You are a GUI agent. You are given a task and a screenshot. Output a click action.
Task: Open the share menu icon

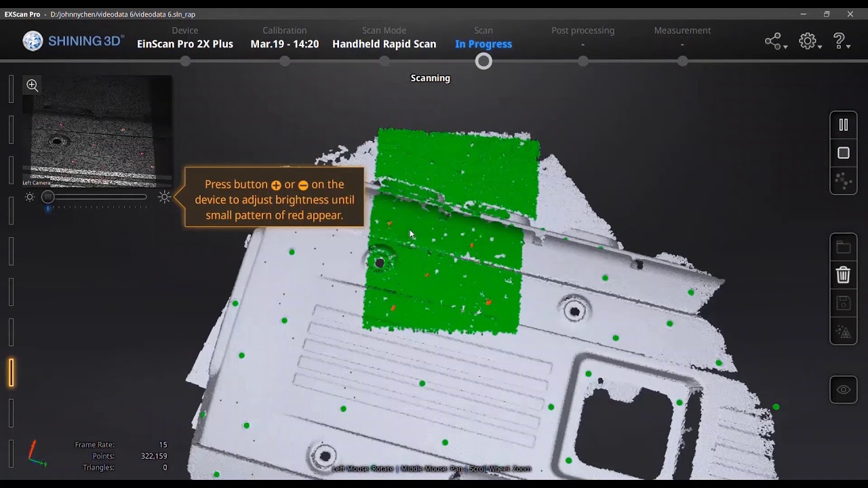click(x=775, y=42)
